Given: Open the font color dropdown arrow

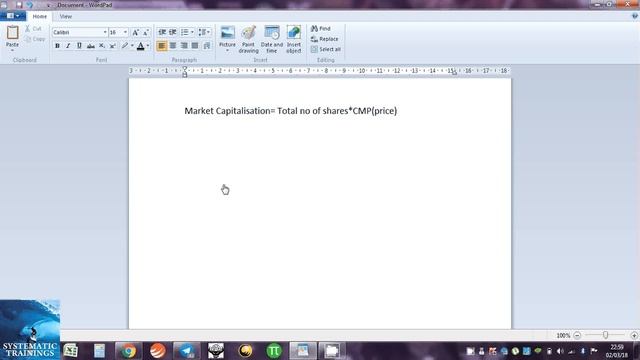Looking at the screenshot, I should (148, 46).
